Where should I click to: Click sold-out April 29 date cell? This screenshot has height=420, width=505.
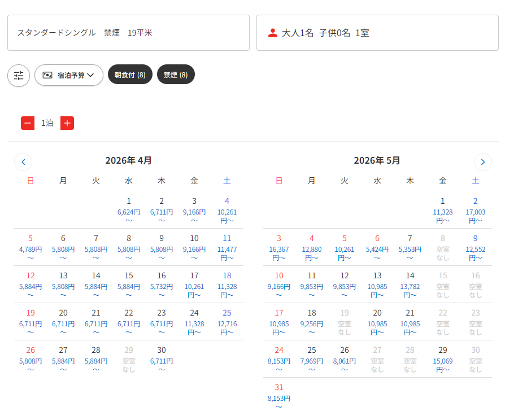pos(129,358)
